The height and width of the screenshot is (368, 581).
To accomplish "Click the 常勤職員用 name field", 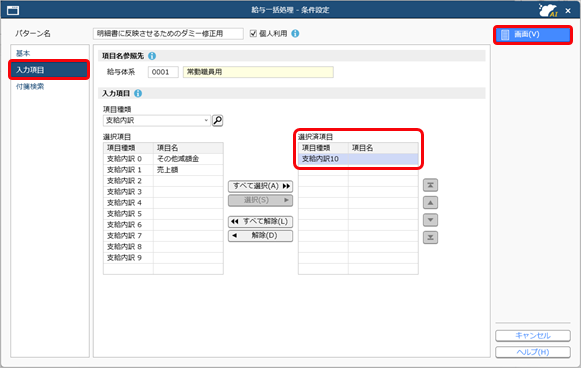I will (258, 72).
